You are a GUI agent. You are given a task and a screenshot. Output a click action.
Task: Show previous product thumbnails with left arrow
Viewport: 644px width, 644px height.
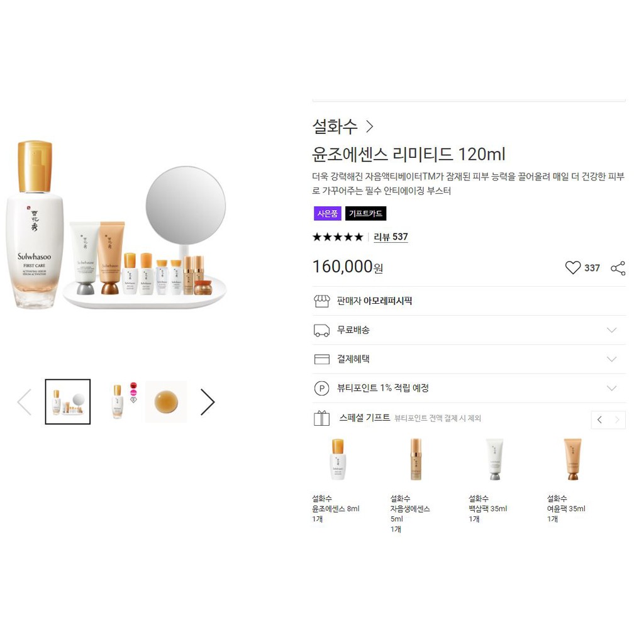(x=25, y=402)
